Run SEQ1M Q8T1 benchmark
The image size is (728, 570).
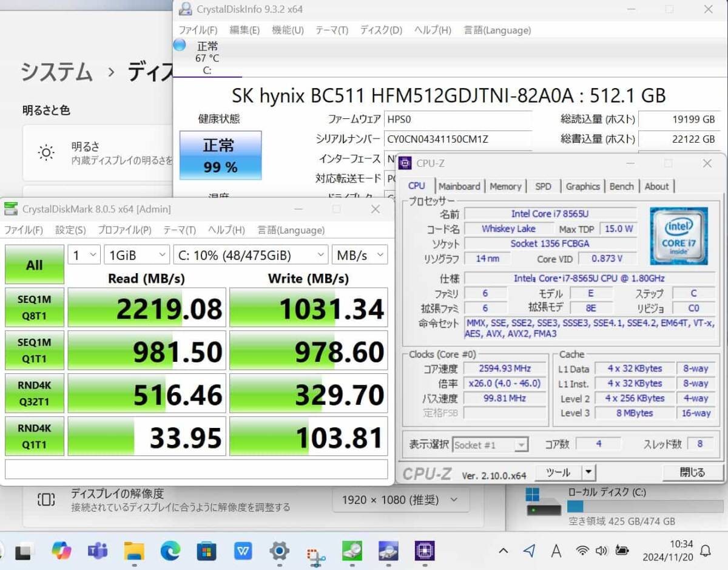(x=35, y=307)
